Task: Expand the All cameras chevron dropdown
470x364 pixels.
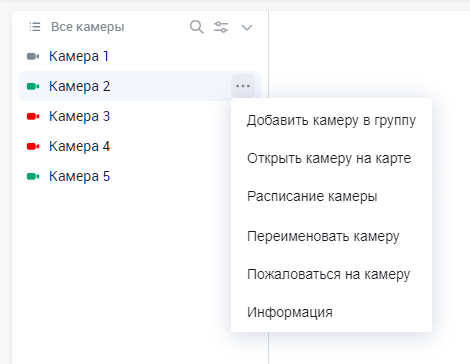Action: pos(247,27)
